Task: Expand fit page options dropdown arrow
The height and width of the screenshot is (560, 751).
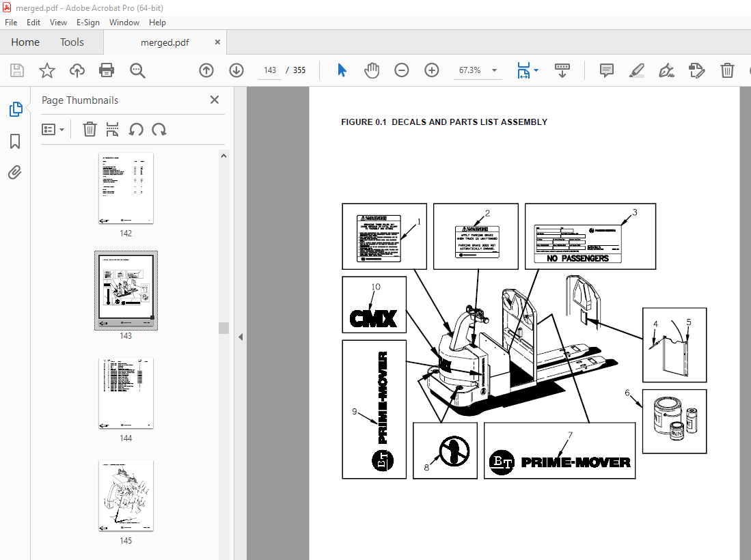Action: click(536, 70)
